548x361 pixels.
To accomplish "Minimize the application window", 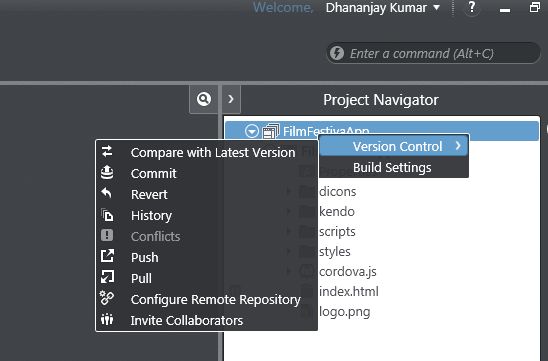I will 505,10.
